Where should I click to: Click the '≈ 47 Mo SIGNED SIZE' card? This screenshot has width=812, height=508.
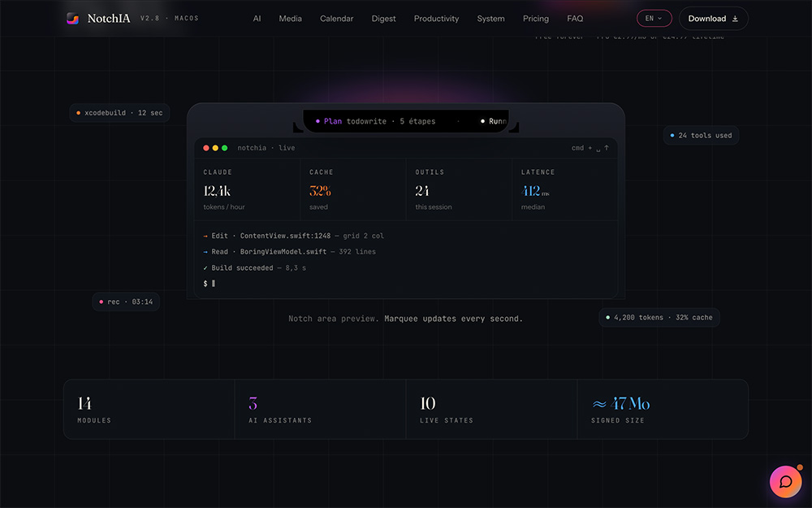[663, 410]
